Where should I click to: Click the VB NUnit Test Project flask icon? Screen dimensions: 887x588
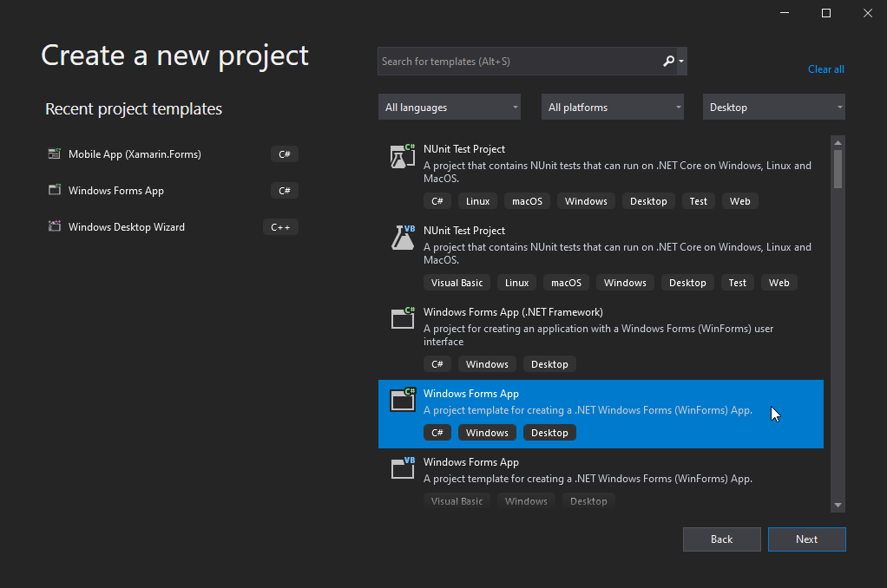click(403, 238)
